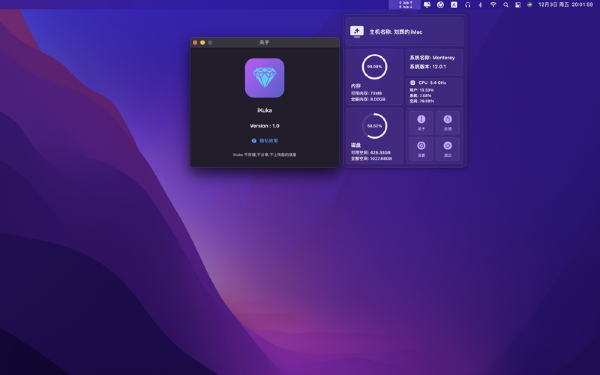The image size is (600, 375).
Task: Open Spotlight search in the menu bar
Action: [x=505, y=5]
